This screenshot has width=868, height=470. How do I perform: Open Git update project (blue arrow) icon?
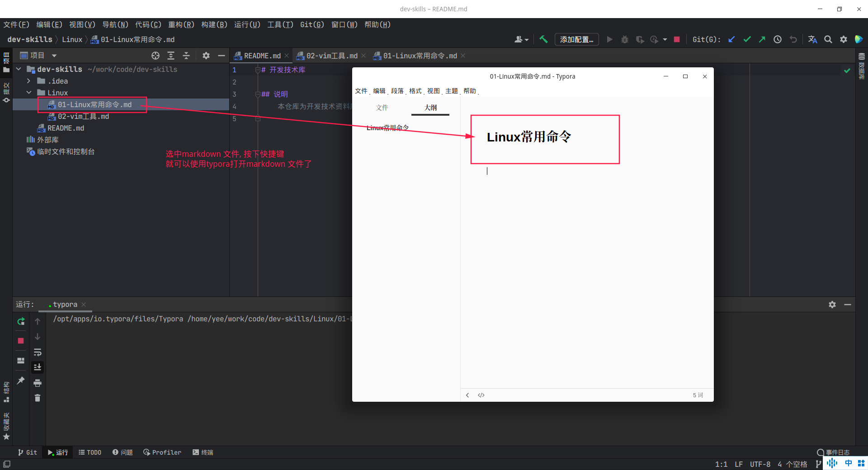731,39
